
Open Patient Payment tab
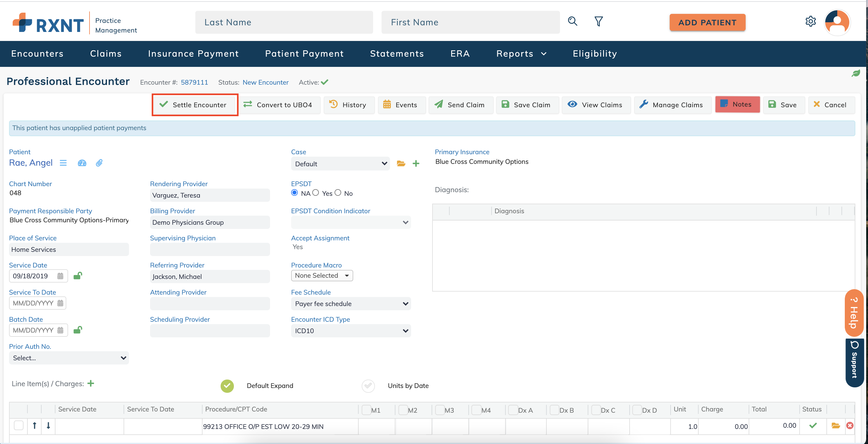click(304, 54)
